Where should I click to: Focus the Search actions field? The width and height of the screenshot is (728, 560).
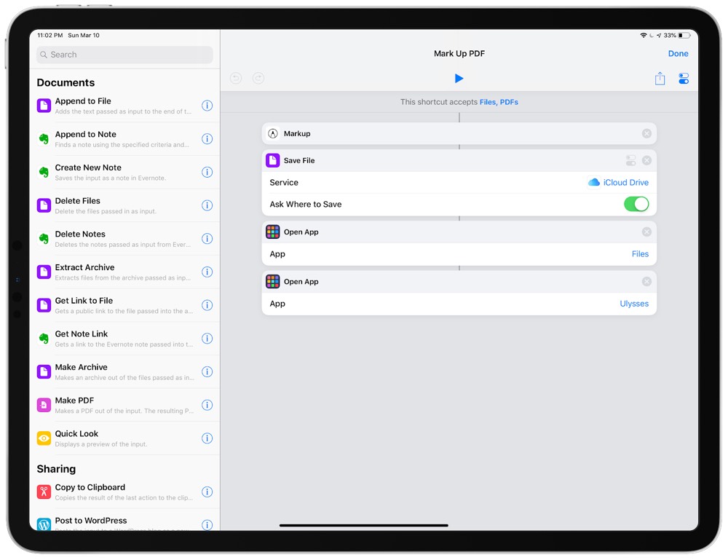coord(124,55)
